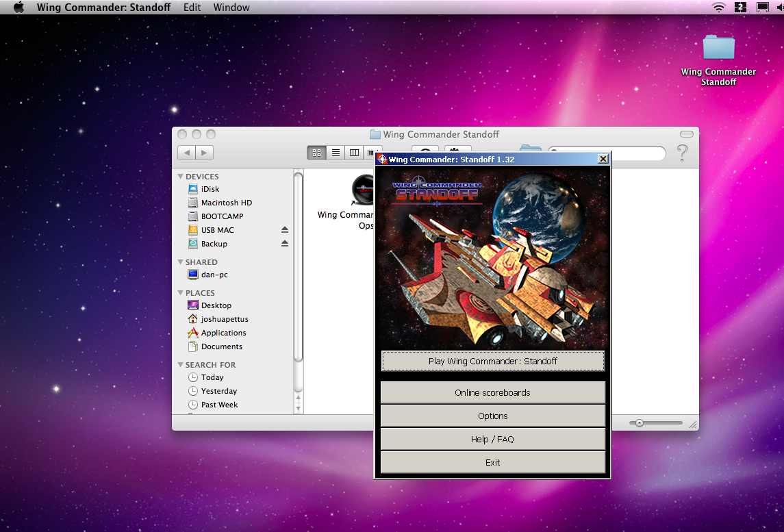Open the Window menu

231,8
